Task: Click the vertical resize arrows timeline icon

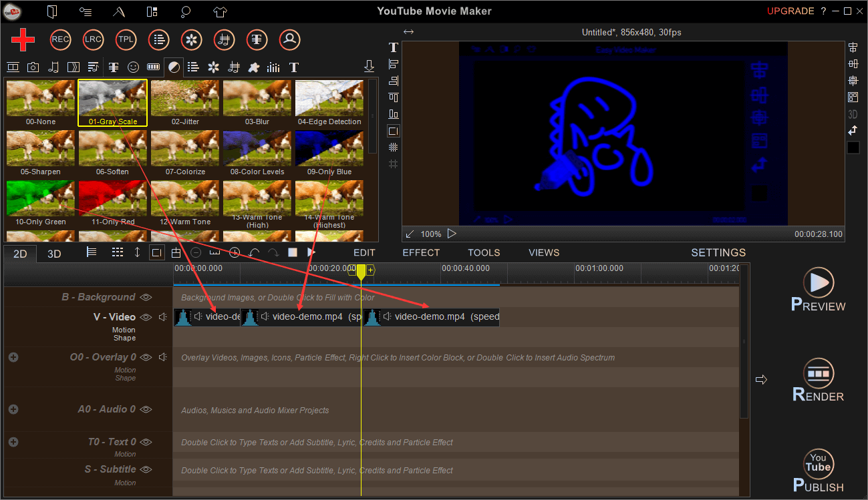Action: click(137, 252)
